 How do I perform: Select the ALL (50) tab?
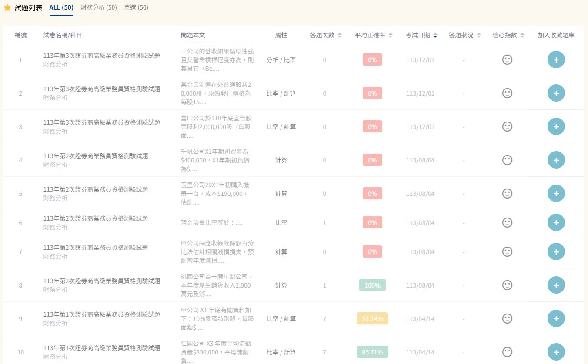(x=61, y=7)
